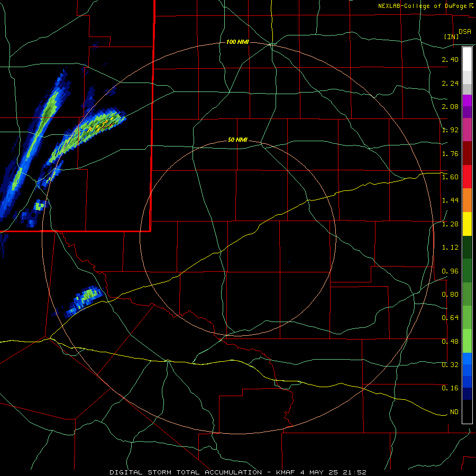Screen dimensions: 476x476
Task: Click the Digital Storm Total Accumulation caption
Action: [x=238, y=472]
